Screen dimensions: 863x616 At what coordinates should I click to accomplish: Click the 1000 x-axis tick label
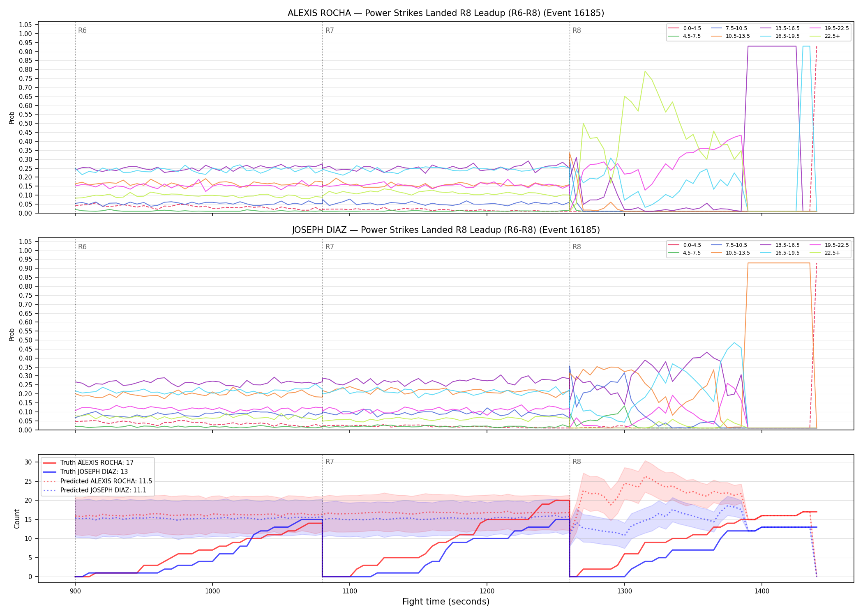(x=212, y=591)
